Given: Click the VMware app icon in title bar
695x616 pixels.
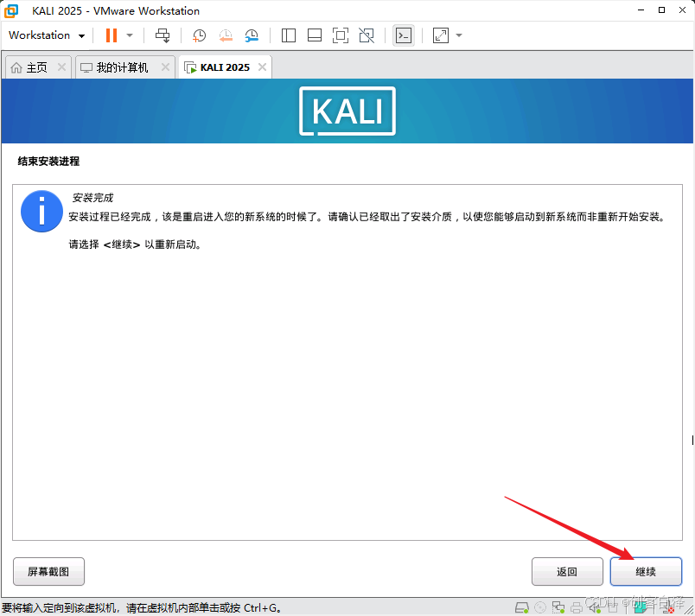Looking at the screenshot, I should tap(11, 11).
